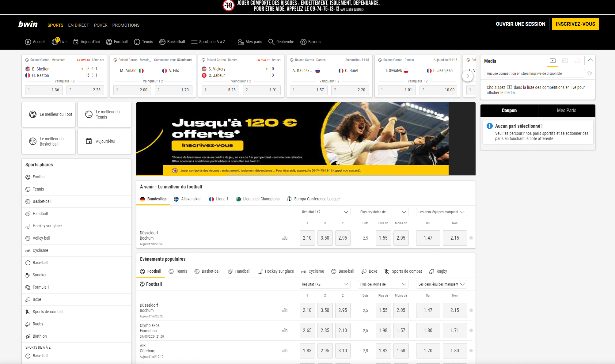
Task: Collapse the Media panel chevron
Action: coord(590,60)
